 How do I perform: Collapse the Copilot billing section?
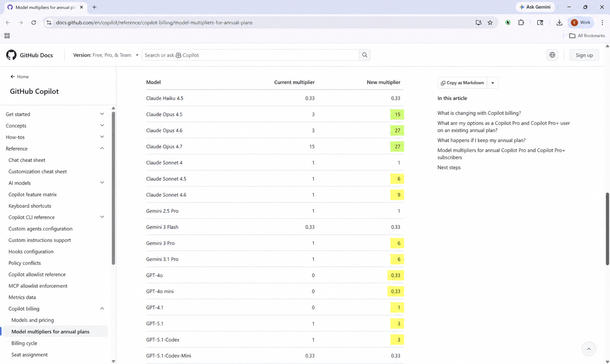coord(102,308)
